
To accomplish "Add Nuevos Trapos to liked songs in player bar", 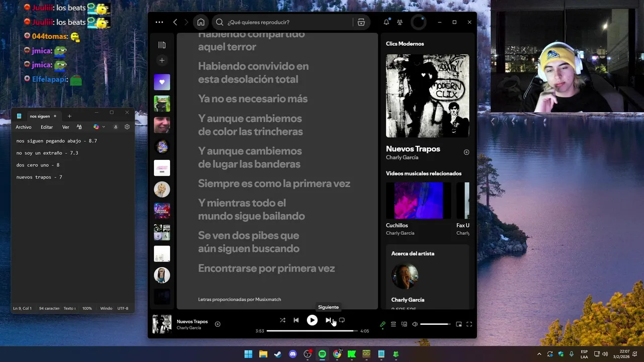I will [218, 324].
